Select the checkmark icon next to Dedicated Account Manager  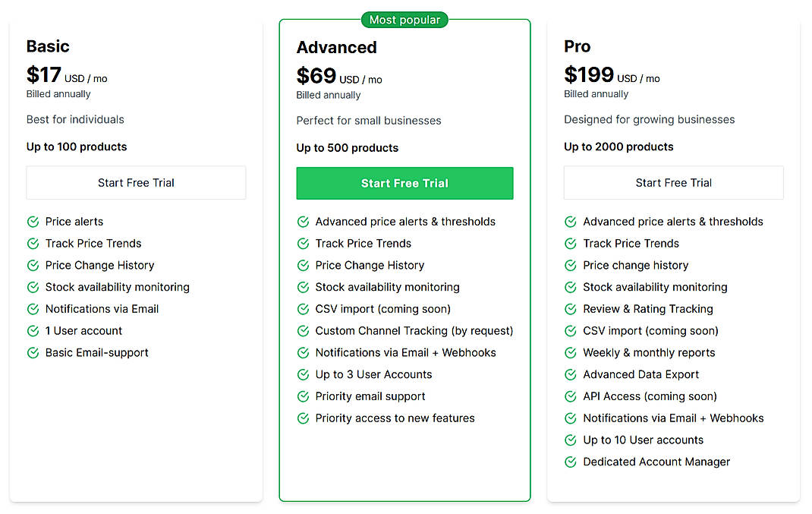tap(571, 462)
